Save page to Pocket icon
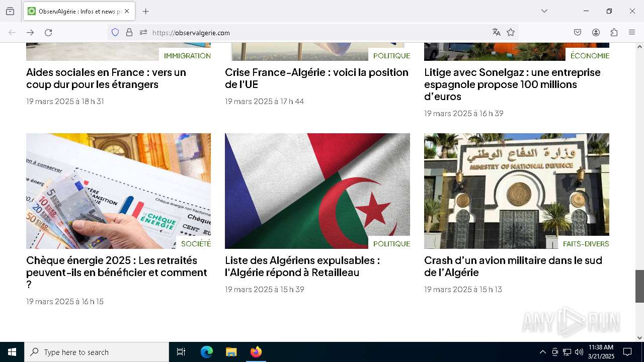The width and height of the screenshot is (644, 362). click(578, 32)
